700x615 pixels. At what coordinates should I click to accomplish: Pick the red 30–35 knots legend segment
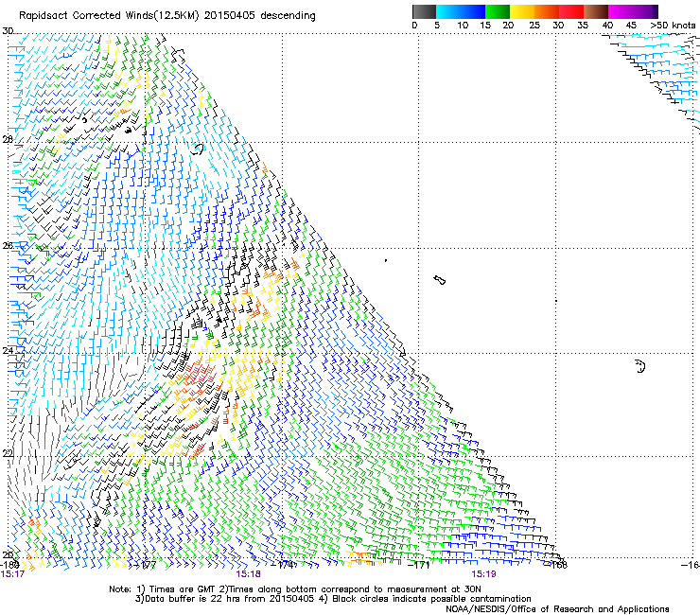pos(571,11)
